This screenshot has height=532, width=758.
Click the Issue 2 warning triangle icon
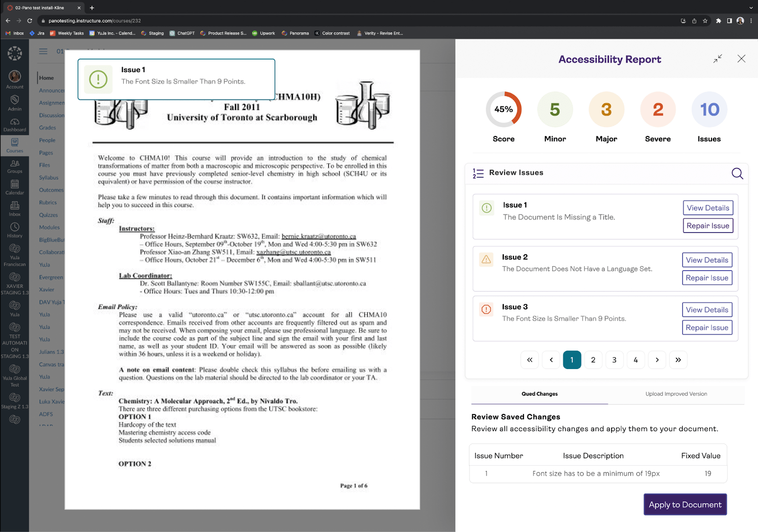tap(486, 260)
